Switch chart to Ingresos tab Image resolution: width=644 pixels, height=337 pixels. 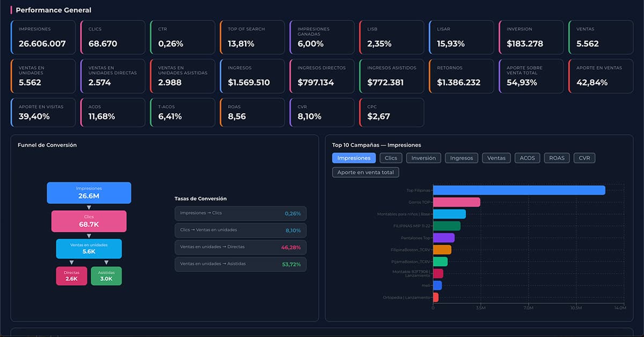click(462, 158)
